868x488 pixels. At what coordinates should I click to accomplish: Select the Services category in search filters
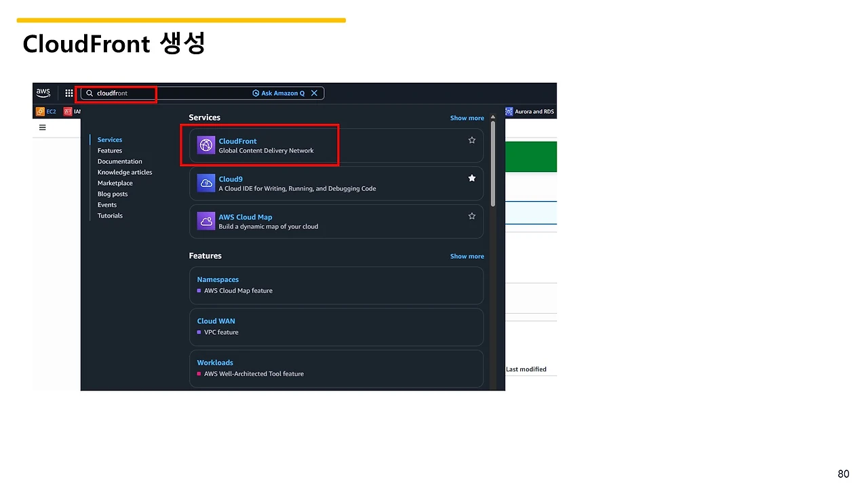tap(110, 140)
